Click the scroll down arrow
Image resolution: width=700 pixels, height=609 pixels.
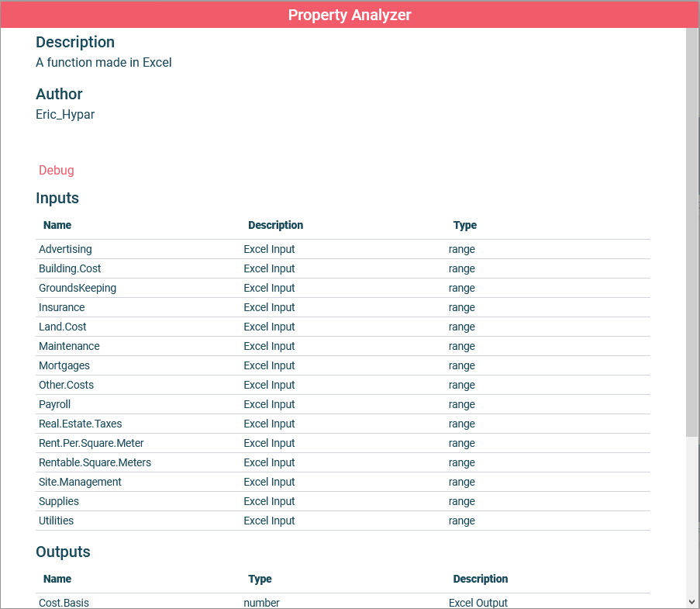pyautogui.click(x=692, y=601)
